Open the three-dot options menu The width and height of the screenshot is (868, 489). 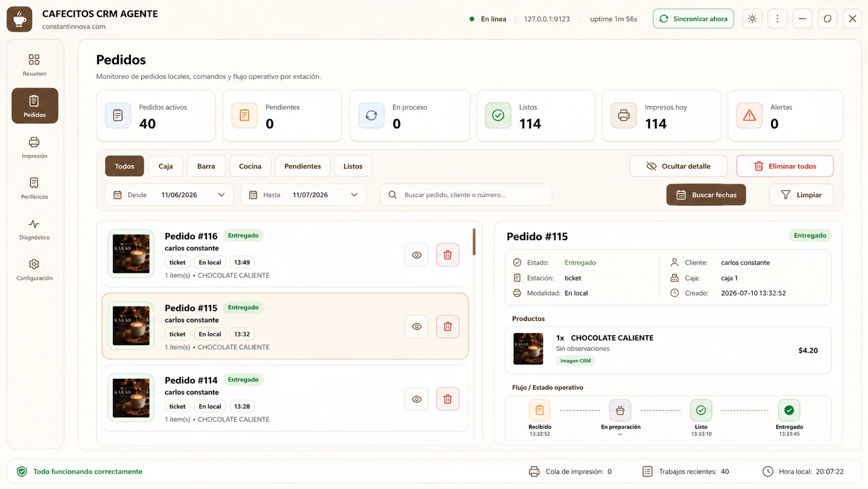[x=777, y=19]
